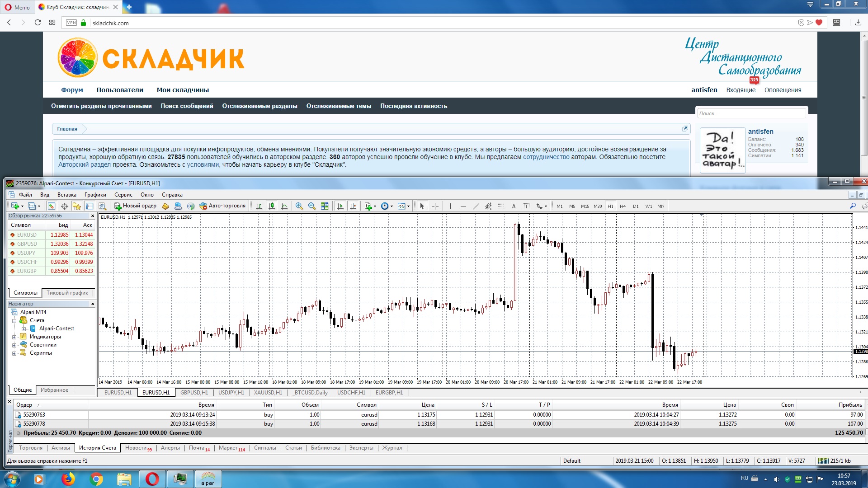Expand the Индикаторы tree node
Screen dimensions: 868x488
click(x=14, y=337)
